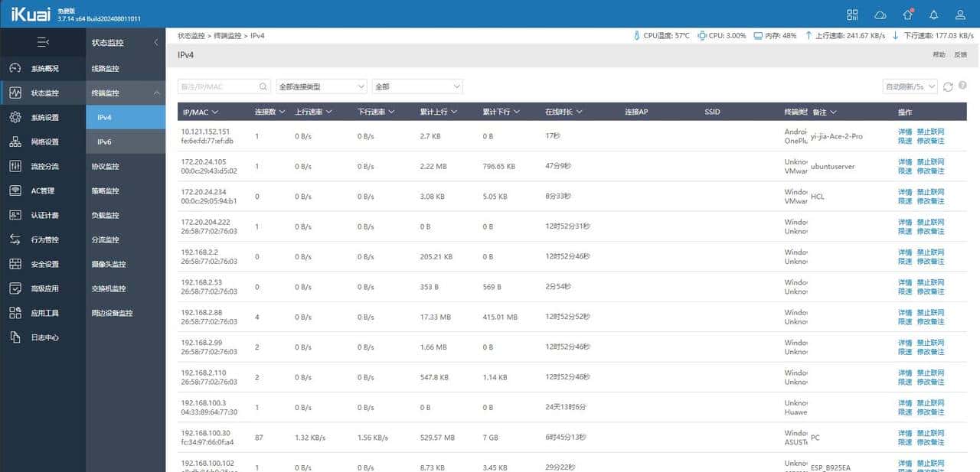Screen dimensions: 980x472
Task: Open the user account icon at top right
Action: point(962,14)
